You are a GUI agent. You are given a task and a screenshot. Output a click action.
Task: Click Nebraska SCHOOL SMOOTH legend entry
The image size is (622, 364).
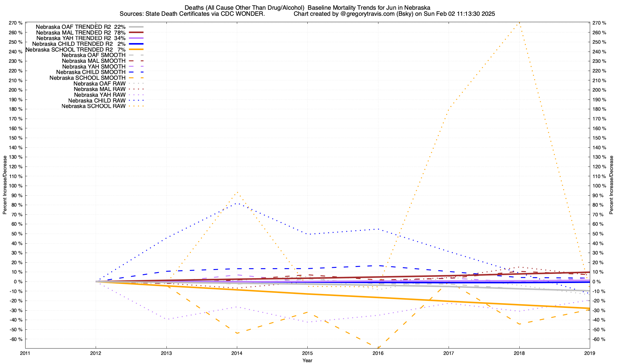pyautogui.click(x=87, y=78)
